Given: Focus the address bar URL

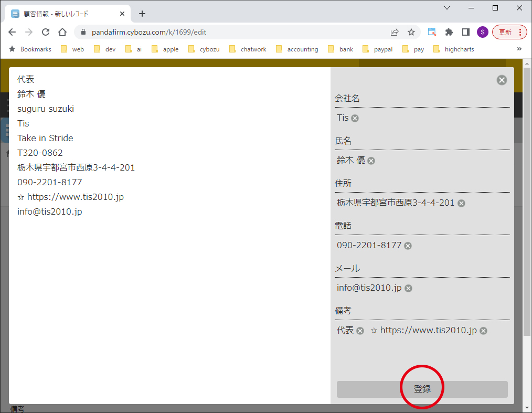Looking at the screenshot, I should click(x=149, y=32).
